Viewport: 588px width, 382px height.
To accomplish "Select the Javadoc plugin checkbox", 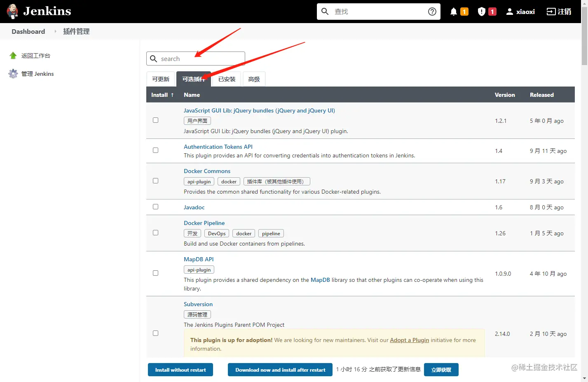I will (155, 207).
